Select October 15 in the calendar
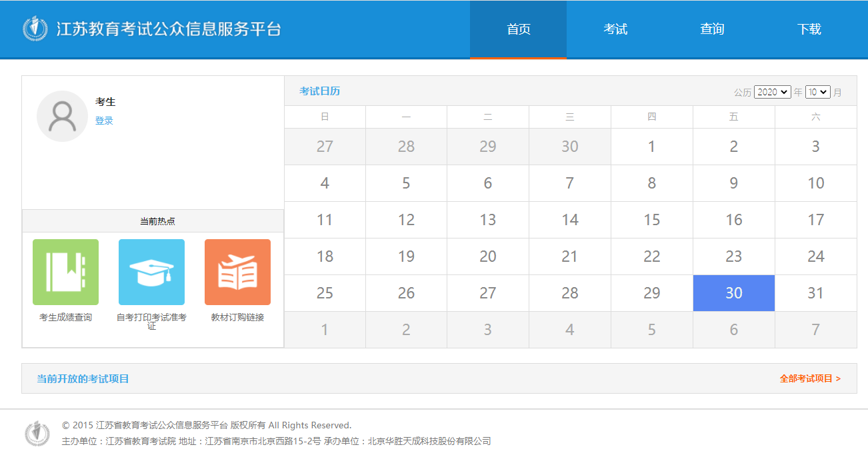868x453 pixels. tap(651, 220)
